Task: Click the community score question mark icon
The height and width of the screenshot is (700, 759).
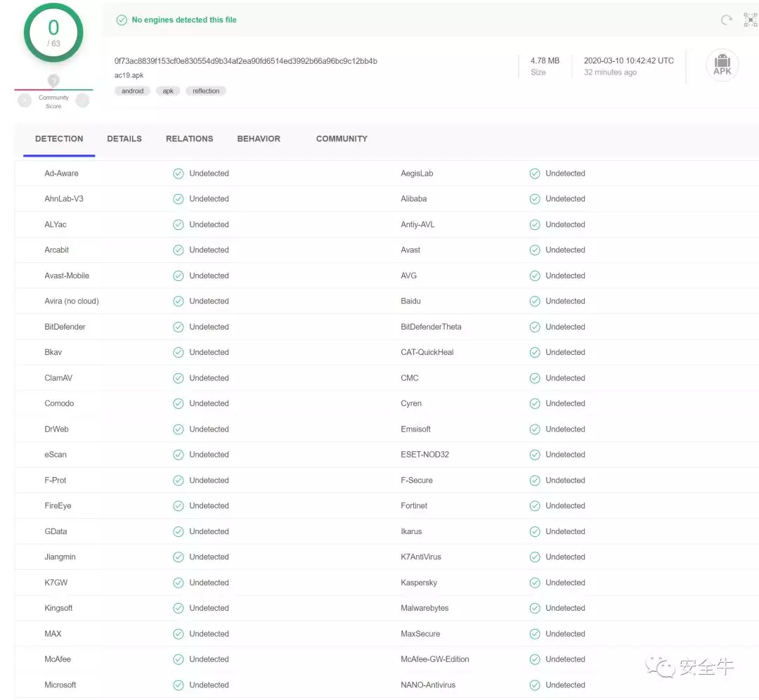Action: point(53,81)
